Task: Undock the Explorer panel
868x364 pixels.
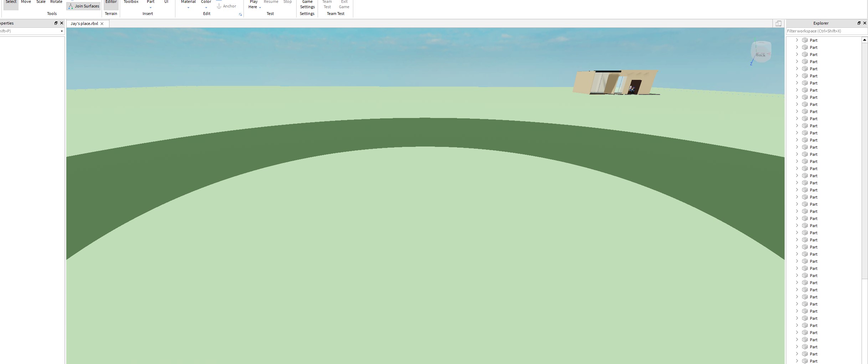Action: coord(859,23)
